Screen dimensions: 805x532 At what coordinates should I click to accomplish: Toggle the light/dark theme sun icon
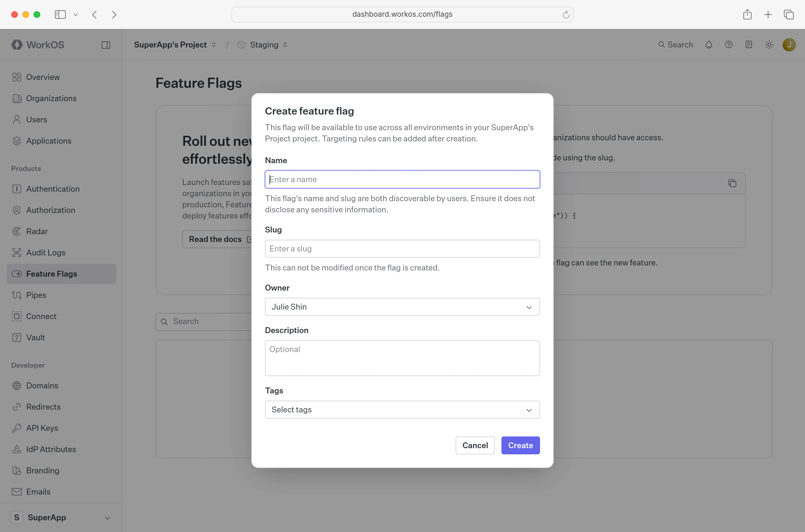(769, 45)
